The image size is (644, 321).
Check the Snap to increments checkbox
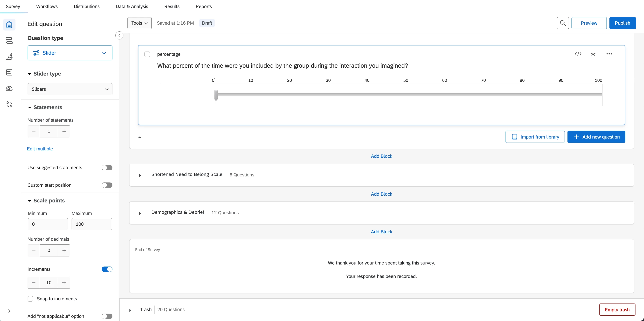pyautogui.click(x=30, y=299)
